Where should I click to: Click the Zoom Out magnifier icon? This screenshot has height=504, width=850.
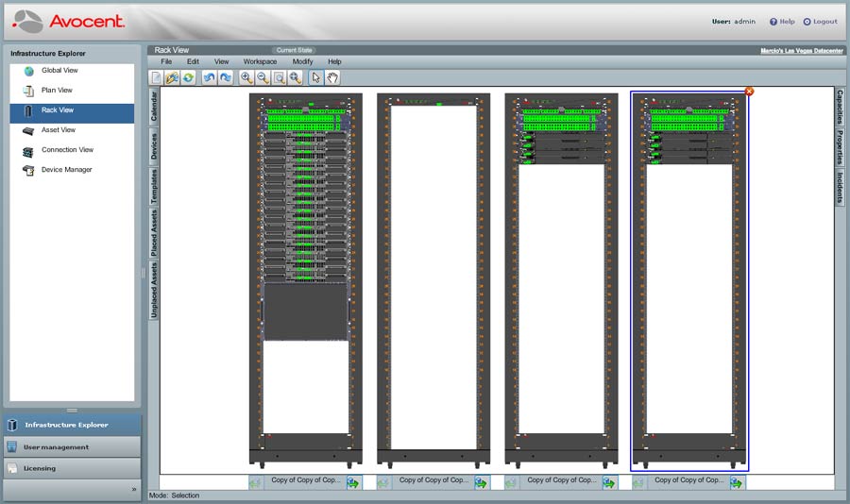click(x=263, y=78)
